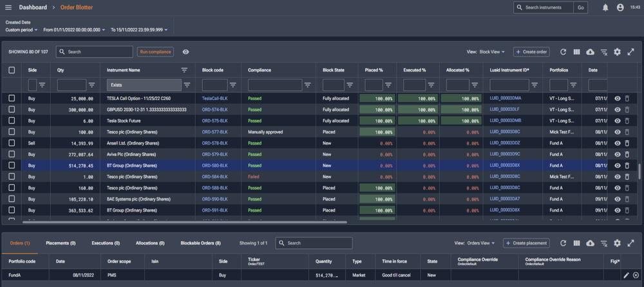Image resolution: width=644 pixels, height=287 pixels.
Task: Switch to the Blockable Orders (8) tab
Action: pyautogui.click(x=200, y=243)
